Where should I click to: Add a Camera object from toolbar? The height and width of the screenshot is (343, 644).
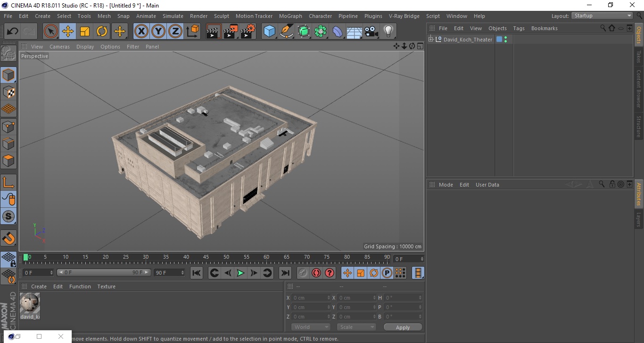[372, 32]
